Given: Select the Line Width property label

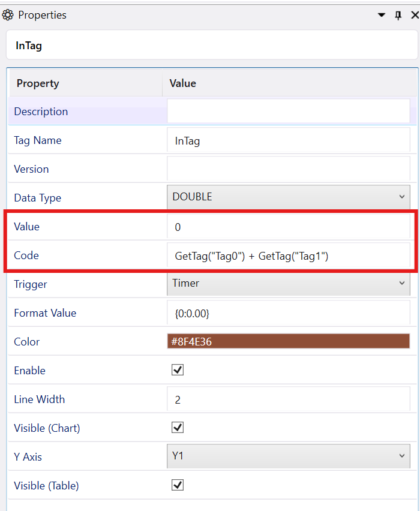Looking at the screenshot, I should point(39,399).
